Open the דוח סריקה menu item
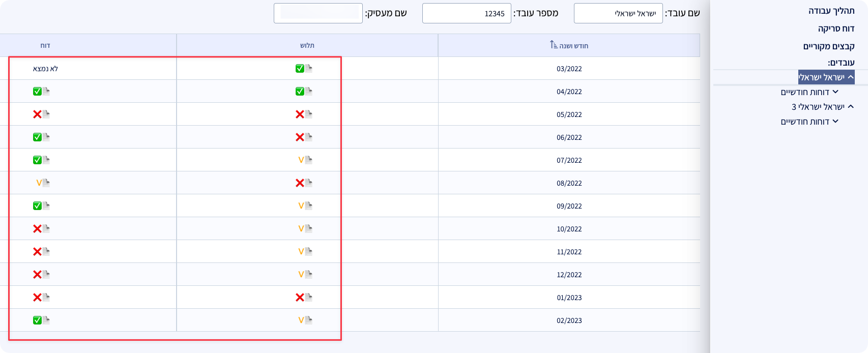Image resolution: width=868 pixels, height=353 pixels. click(836, 28)
